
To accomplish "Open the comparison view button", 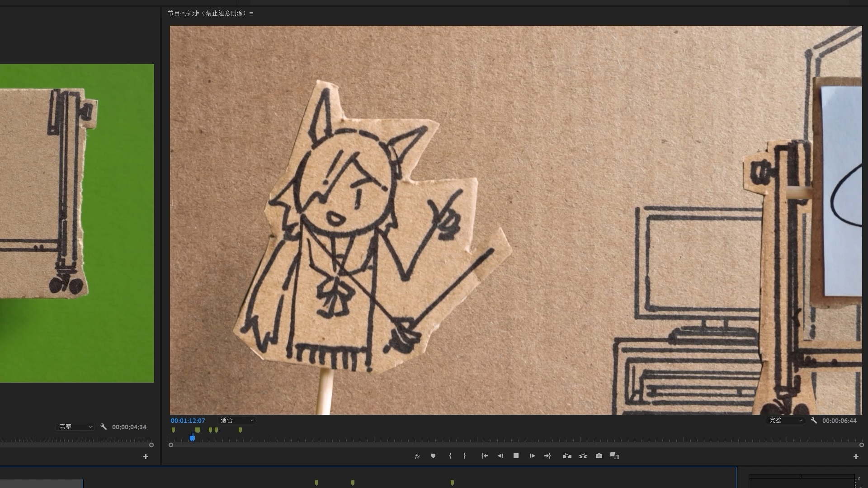I will click(x=614, y=456).
